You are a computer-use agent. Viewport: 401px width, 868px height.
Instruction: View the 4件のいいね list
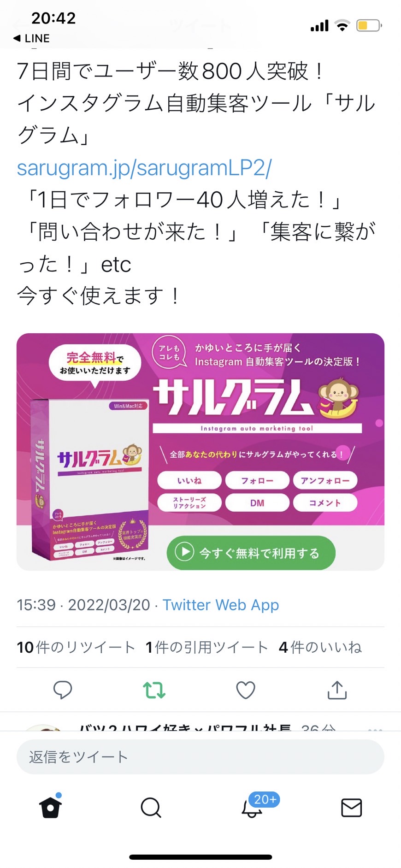pyautogui.click(x=320, y=647)
